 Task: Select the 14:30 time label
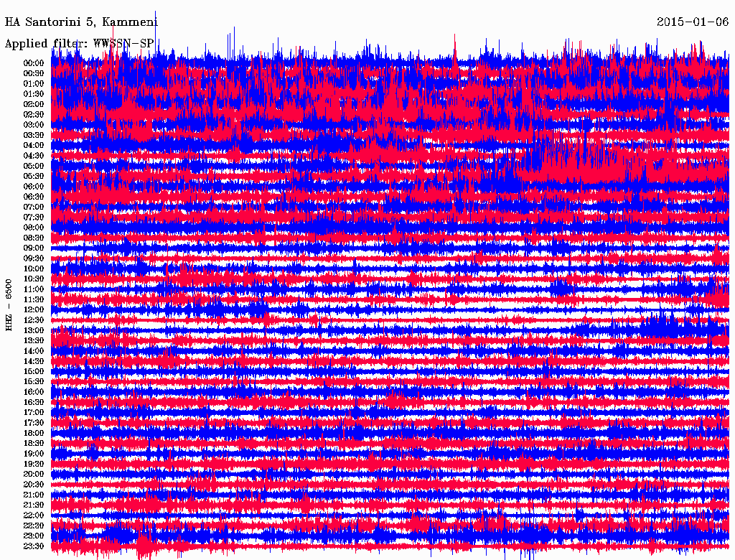coord(34,361)
